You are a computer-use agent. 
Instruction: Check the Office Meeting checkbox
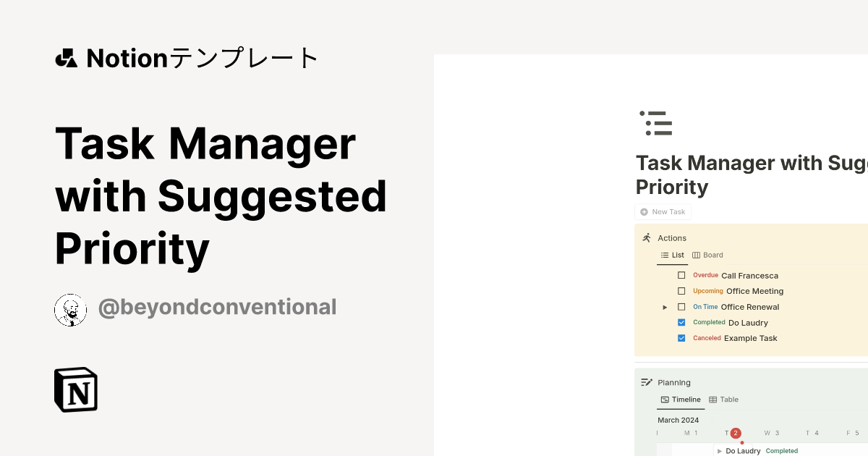(x=681, y=290)
